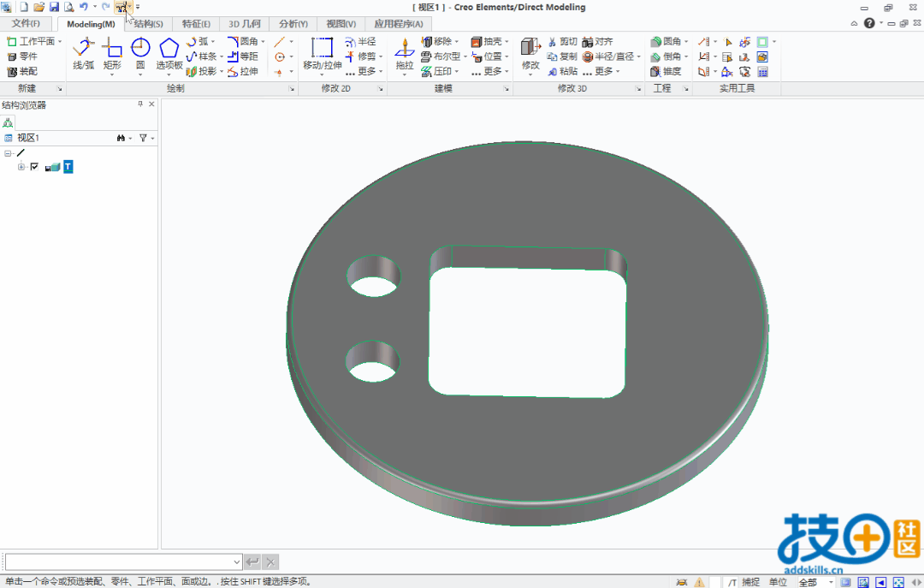This screenshot has height=588, width=924.
Task: Switch to the 3D 几何 tab
Action: 245,24
